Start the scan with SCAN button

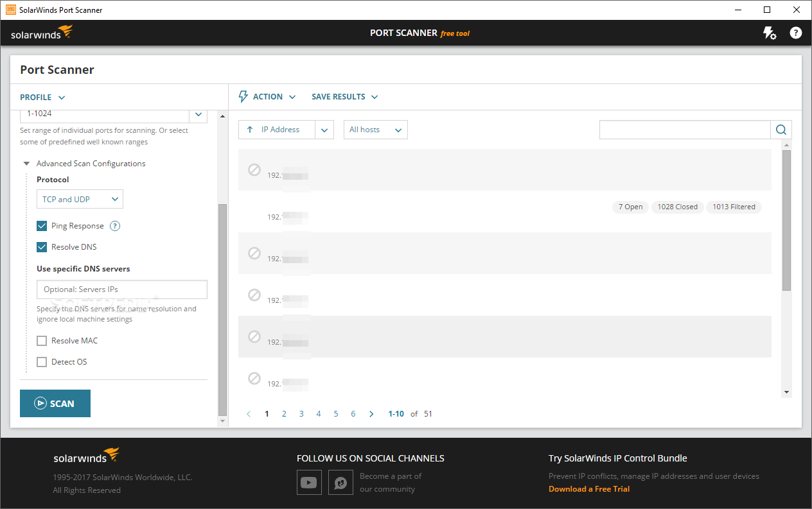pos(55,403)
